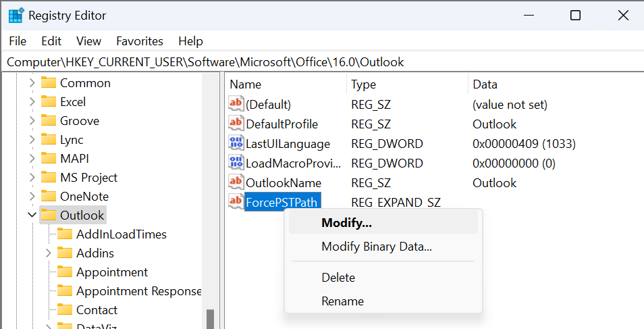The height and width of the screenshot is (329, 644).
Task: Click the AddInLoadTimes folder icon
Action: click(65, 234)
